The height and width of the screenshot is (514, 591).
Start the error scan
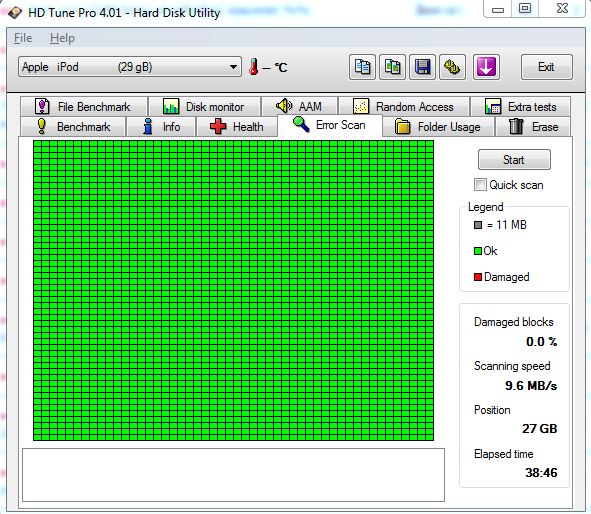click(514, 160)
